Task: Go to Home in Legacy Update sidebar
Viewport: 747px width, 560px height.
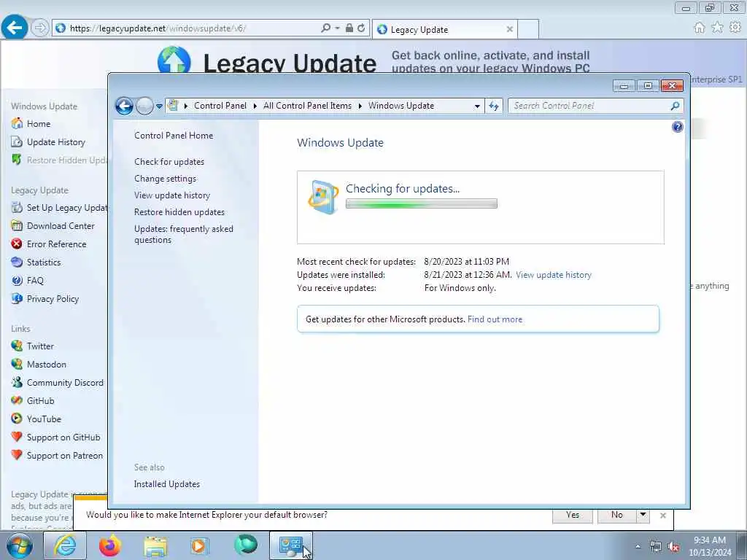Action: coord(39,124)
